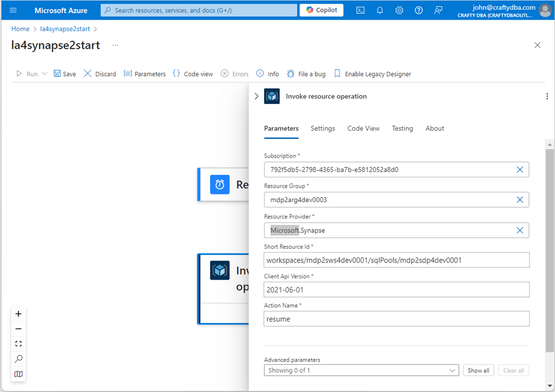Click the Action Name input field
Image resolution: width=555 pixels, height=392 pixels.
[396, 319]
